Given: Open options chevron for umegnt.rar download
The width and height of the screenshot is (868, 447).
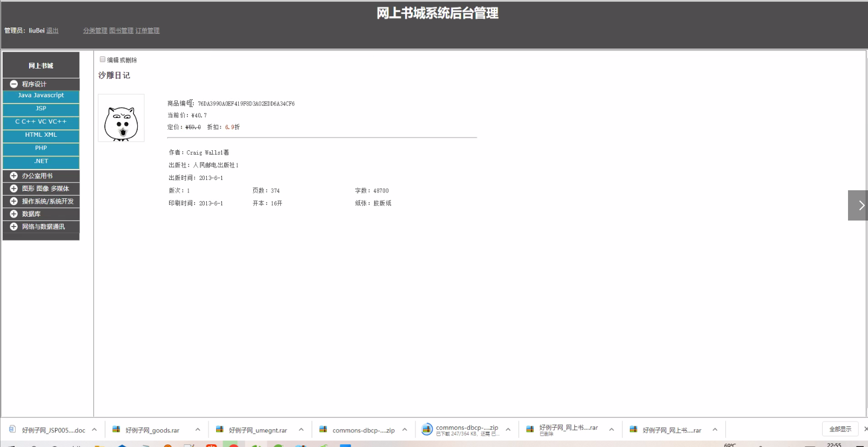Looking at the screenshot, I should pos(301,430).
